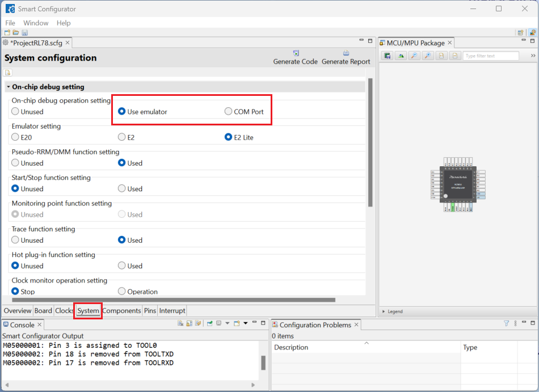Click the Generate Code icon
The image size is (539, 392).
(296, 53)
